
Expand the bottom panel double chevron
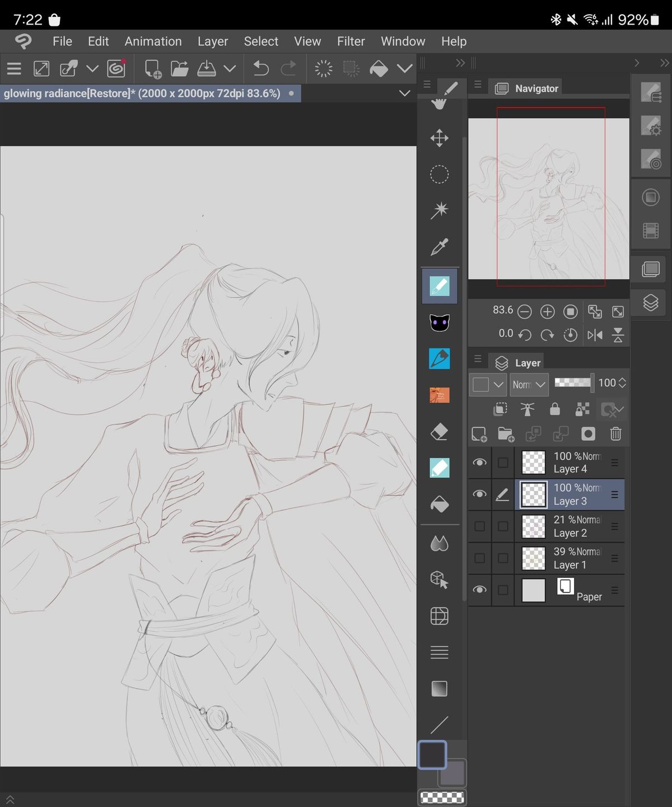click(10, 800)
